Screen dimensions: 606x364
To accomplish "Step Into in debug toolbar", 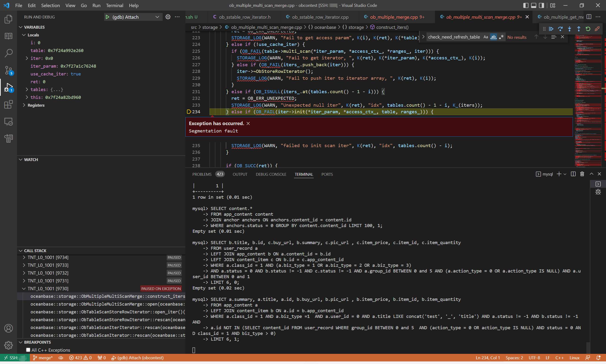I will click(x=570, y=29).
